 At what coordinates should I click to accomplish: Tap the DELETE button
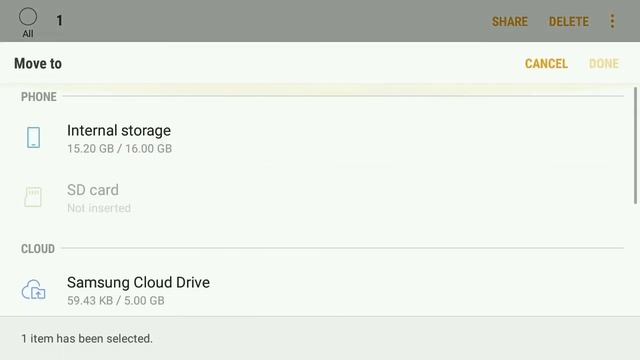click(569, 22)
